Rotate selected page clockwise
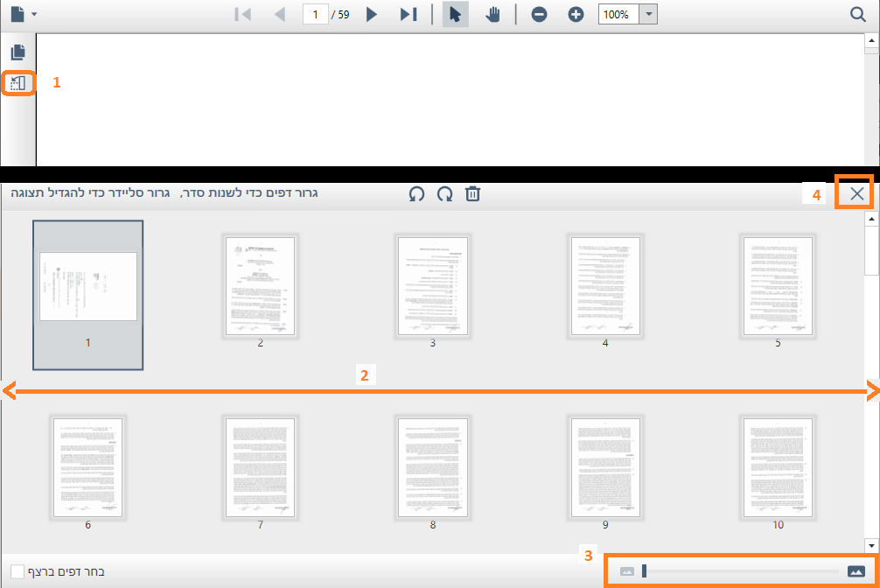880x588 pixels. (x=444, y=194)
